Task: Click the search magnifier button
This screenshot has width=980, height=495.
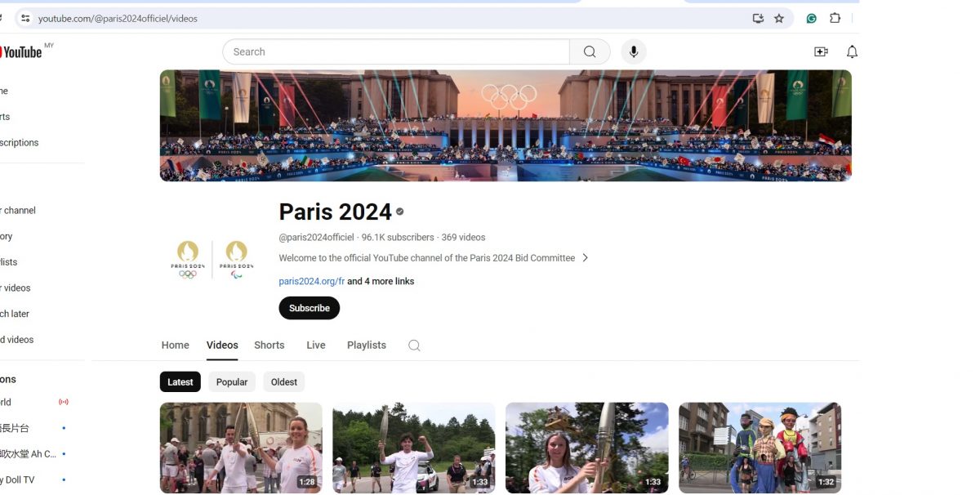Action: pyautogui.click(x=590, y=51)
